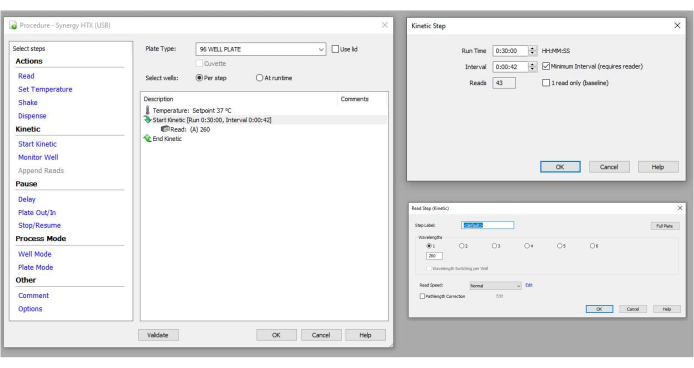Select wavelength radio button 4
The width and height of the screenshot is (694, 368).
[x=527, y=246]
